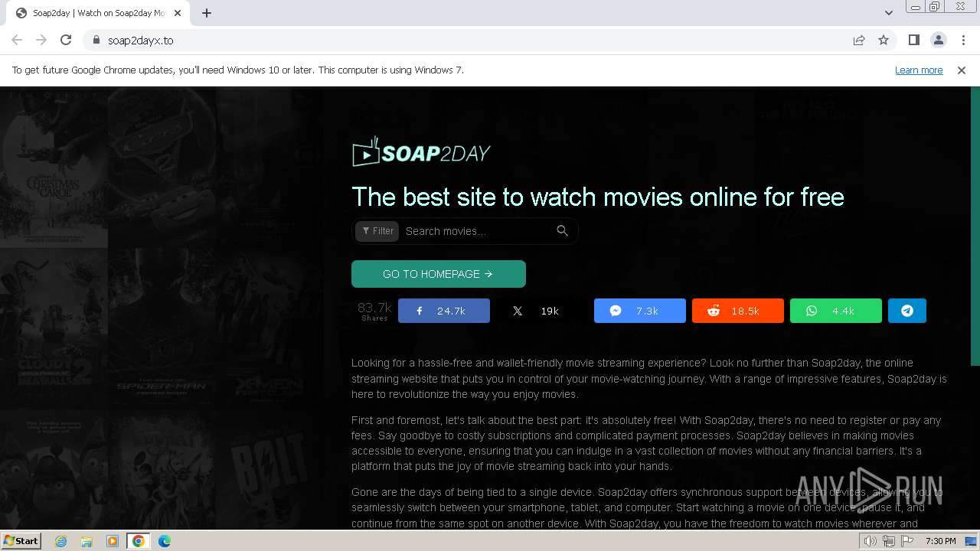
Task: Dismiss the Chrome update notification
Action: tap(962, 70)
